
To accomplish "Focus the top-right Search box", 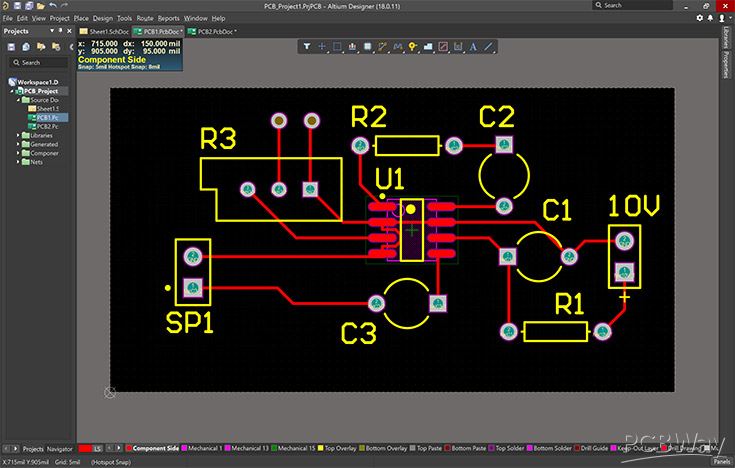I will click(x=633, y=5).
